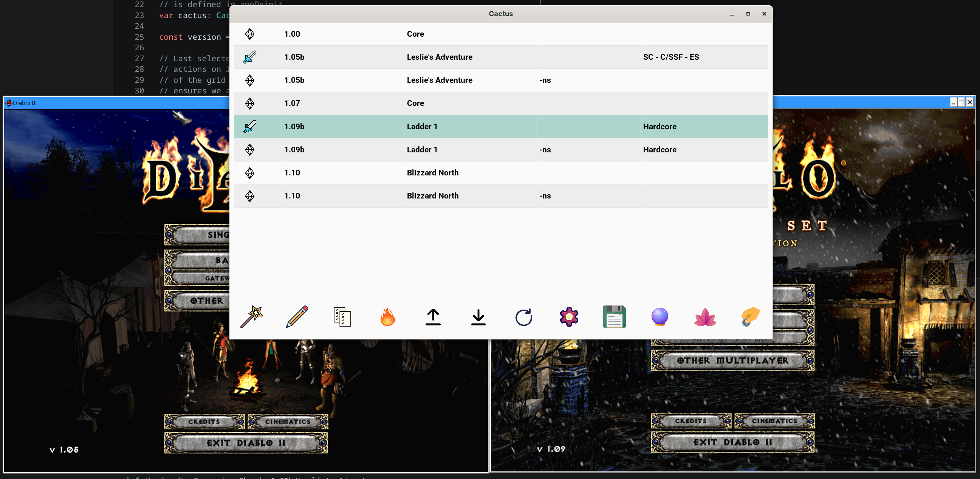Click Hardcore in the highlighted Ladder 1 row
980x479 pixels.
(x=659, y=126)
